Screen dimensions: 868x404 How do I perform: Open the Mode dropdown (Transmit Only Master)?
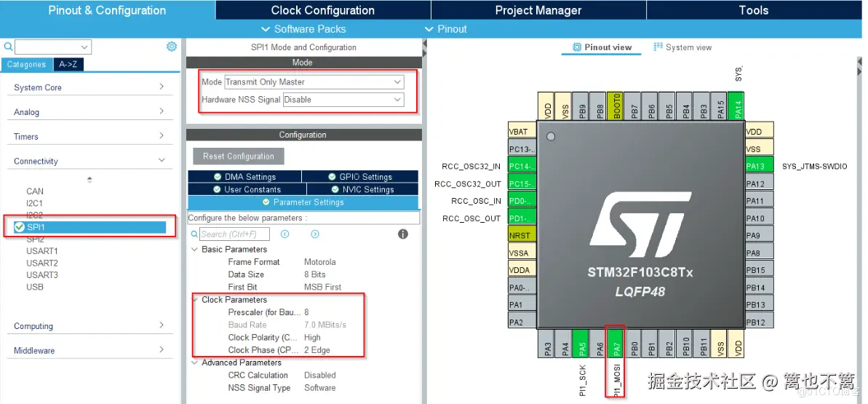pyautogui.click(x=314, y=82)
